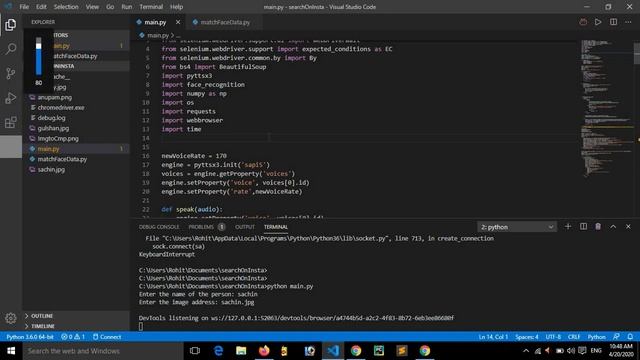Open terminal selector dropdown '2: python'
Image resolution: width=640 pixels, height=360 pixels.
click(516, 227)
